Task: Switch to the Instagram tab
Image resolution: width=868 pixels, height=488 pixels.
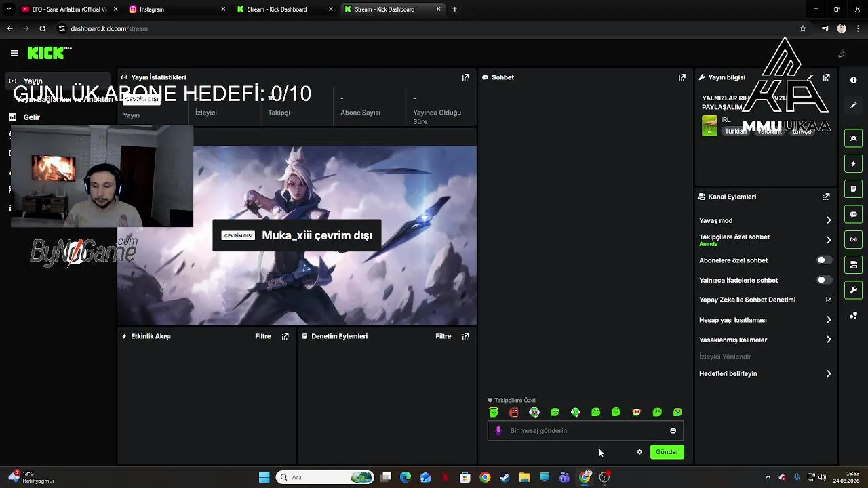Action: (x=178, y=9)
